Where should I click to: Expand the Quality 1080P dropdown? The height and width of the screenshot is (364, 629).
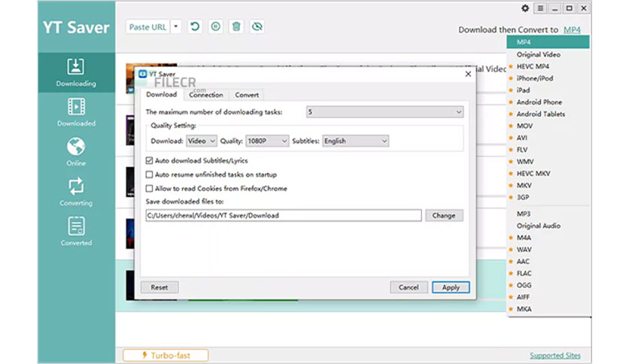coord(267,141)
